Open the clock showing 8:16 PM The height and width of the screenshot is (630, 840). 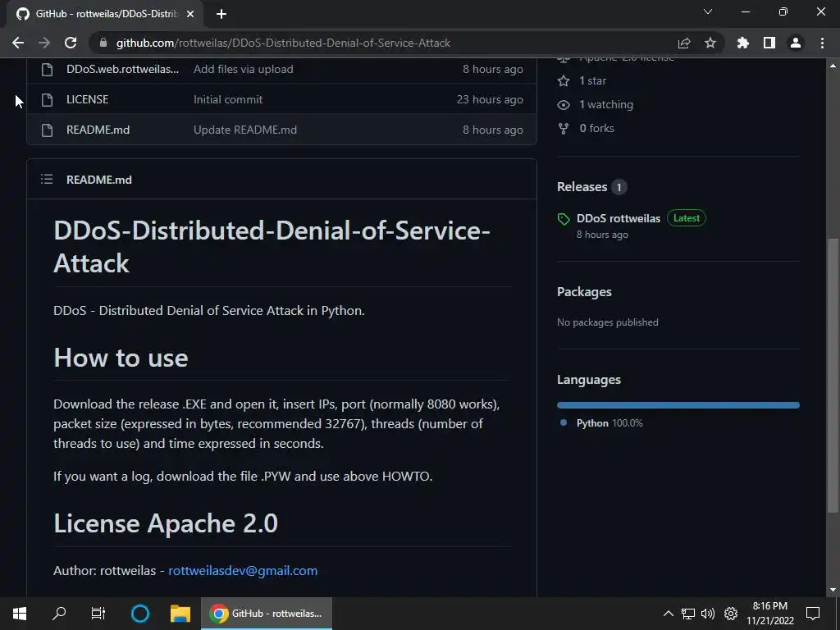769,614
